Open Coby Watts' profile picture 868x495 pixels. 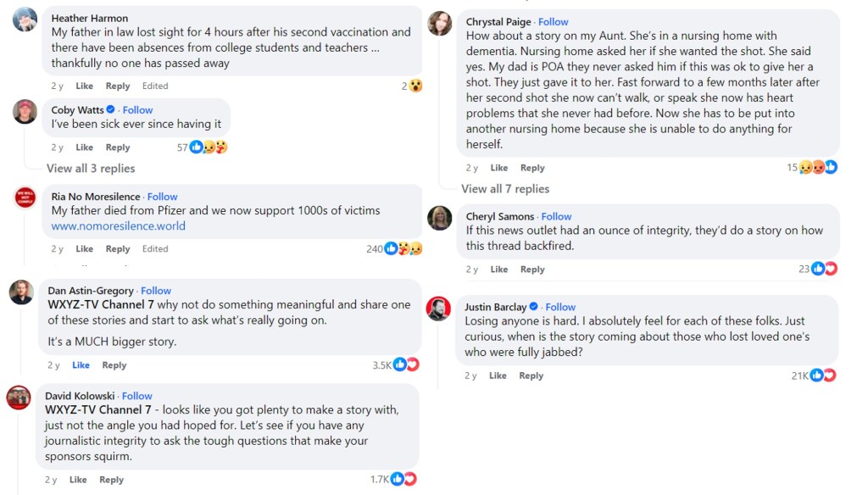click(x=25, y=111)
